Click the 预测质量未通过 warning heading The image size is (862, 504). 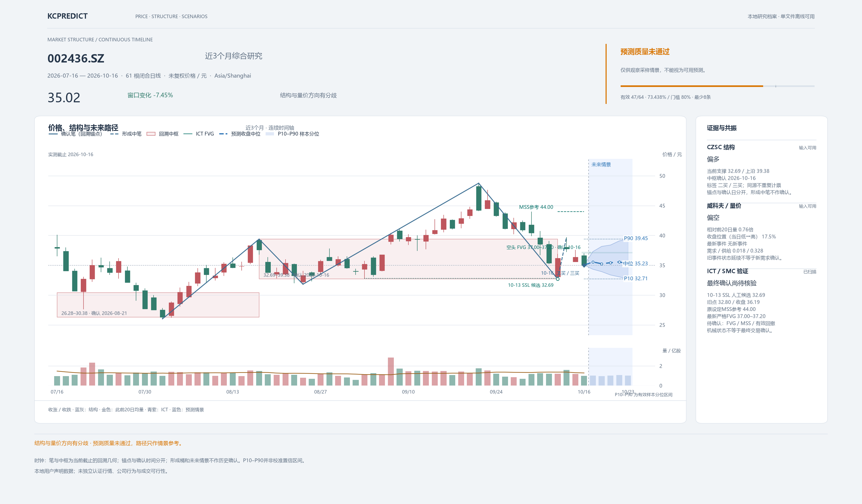645,52
